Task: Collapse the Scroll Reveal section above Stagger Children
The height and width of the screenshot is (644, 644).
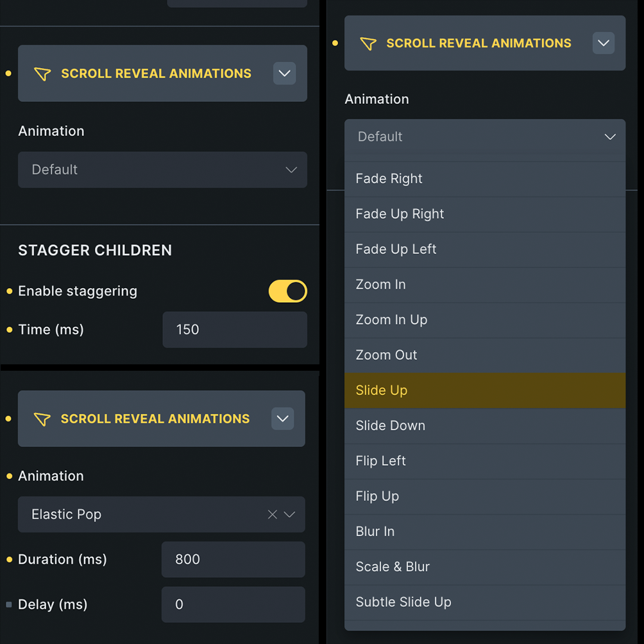Action: 284,74
